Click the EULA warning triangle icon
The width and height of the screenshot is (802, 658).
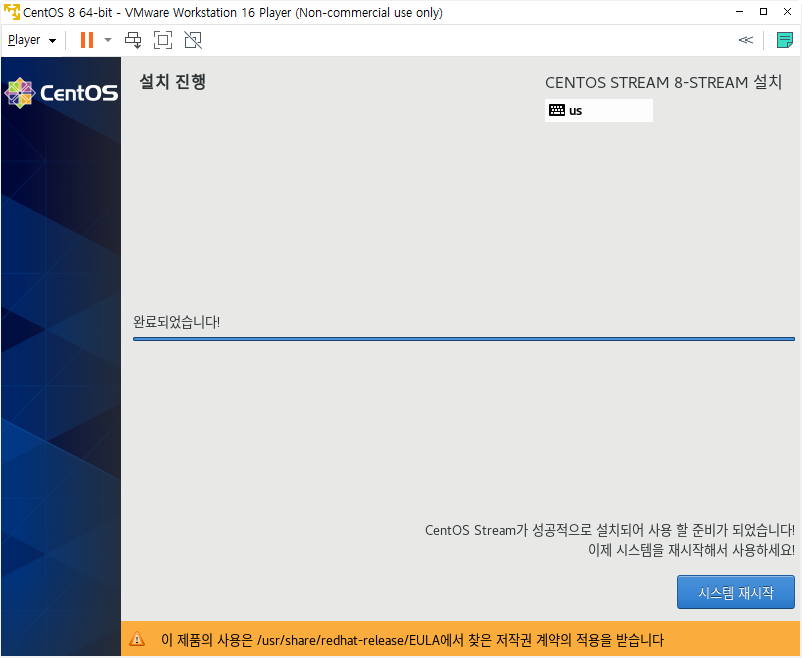(137, 639)
